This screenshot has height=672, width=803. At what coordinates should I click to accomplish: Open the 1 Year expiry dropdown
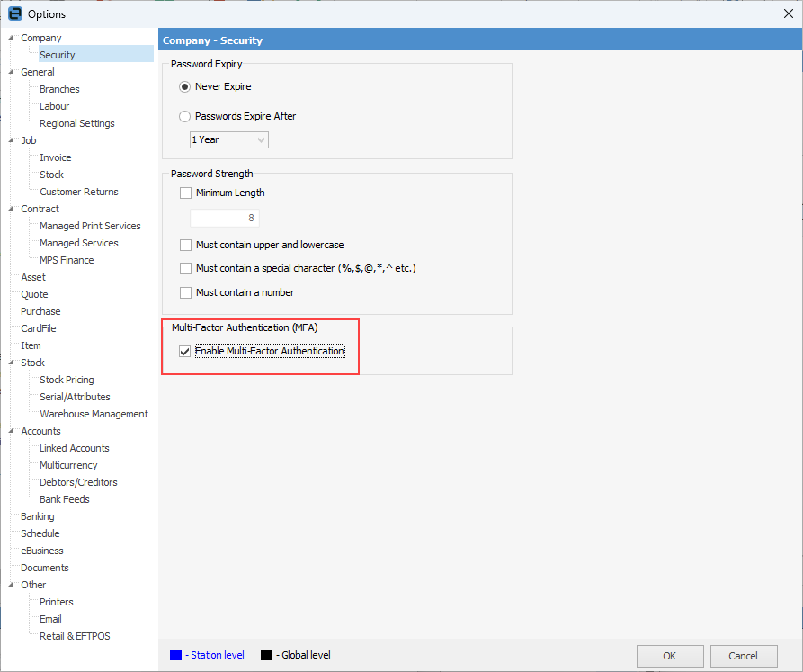pyautogui.click(x=229, y=139)
